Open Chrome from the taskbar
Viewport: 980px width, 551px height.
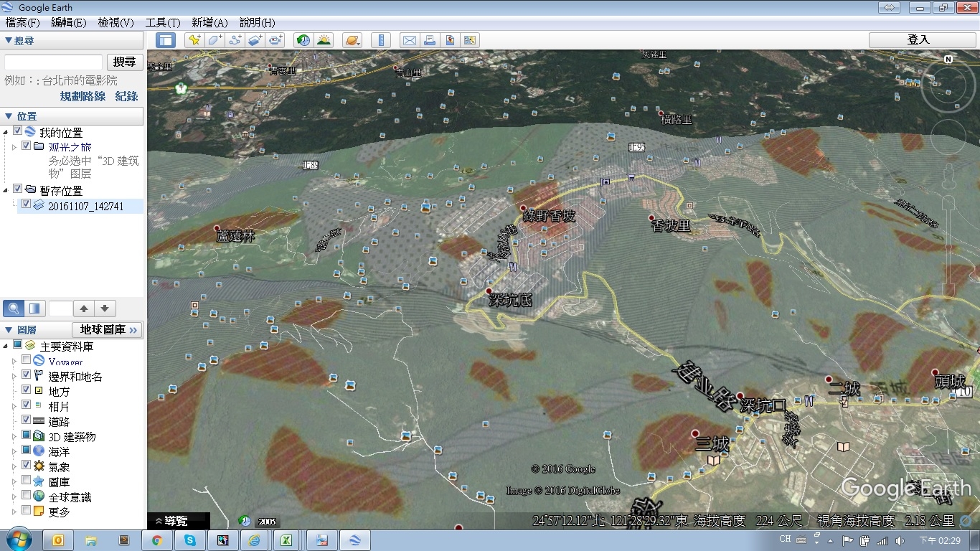tap(157, 540)
